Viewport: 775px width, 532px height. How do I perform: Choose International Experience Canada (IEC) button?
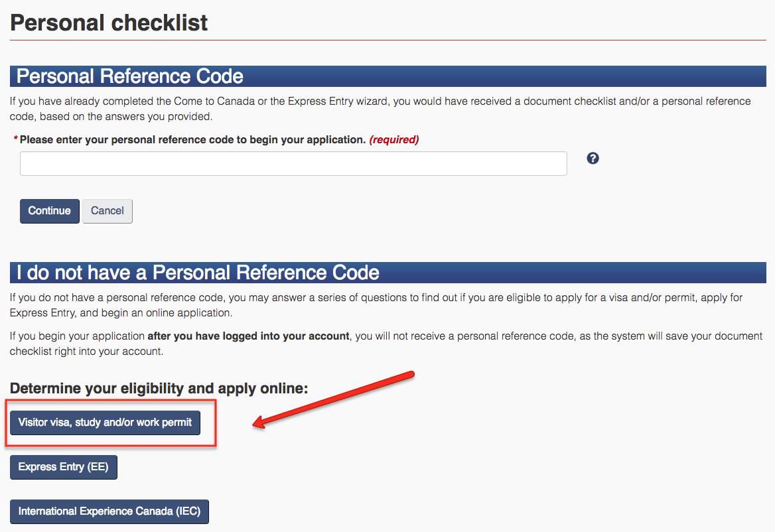coord(109,511)
